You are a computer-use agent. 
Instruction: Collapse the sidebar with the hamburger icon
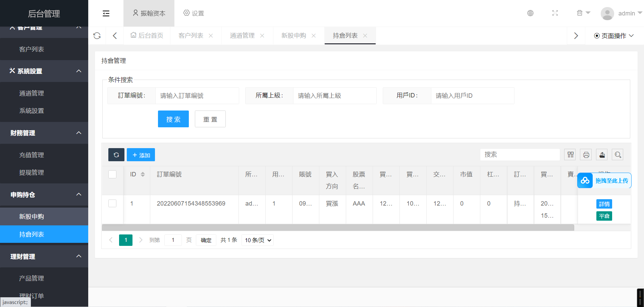106,13
